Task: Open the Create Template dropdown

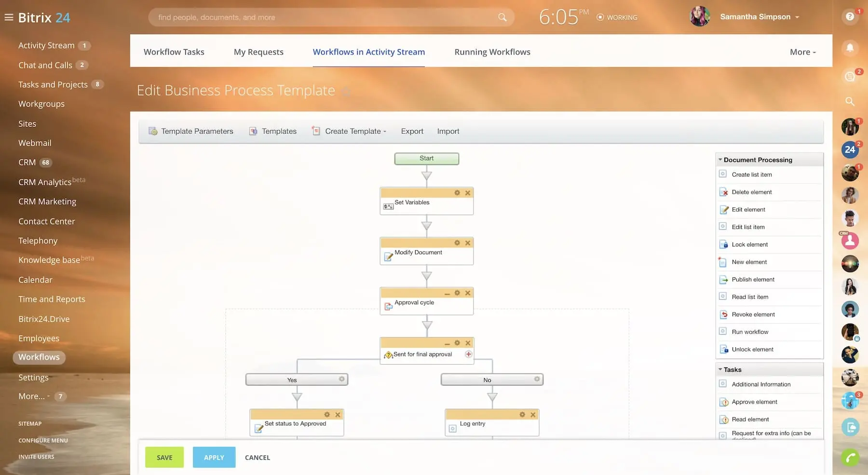Action: 353,131
